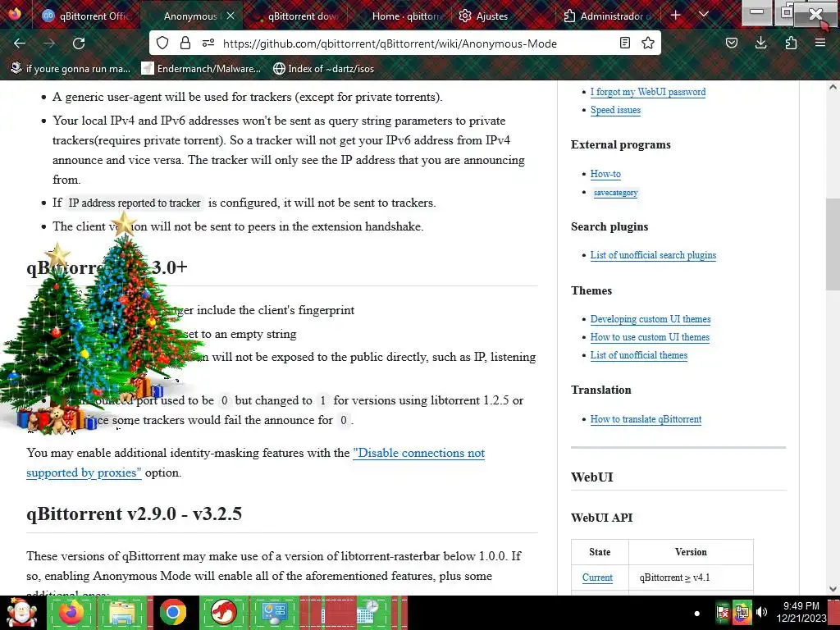Switch to Administrador tab
Screen dimensions: 840x630
tap(608, 16)
